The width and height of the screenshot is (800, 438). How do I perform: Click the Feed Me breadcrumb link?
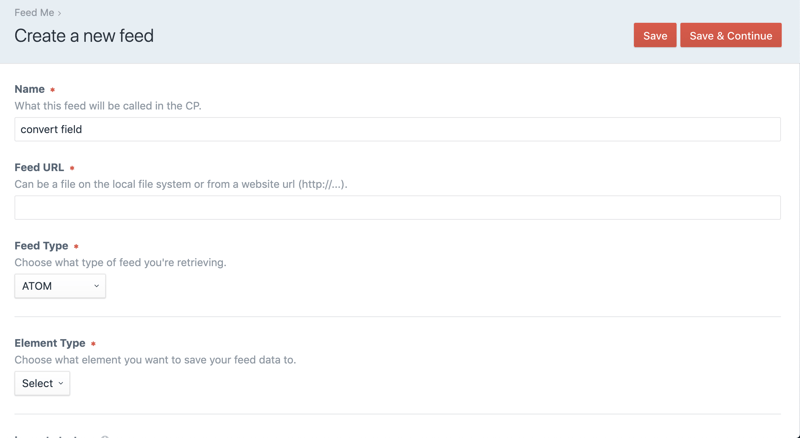pos(34,13)
